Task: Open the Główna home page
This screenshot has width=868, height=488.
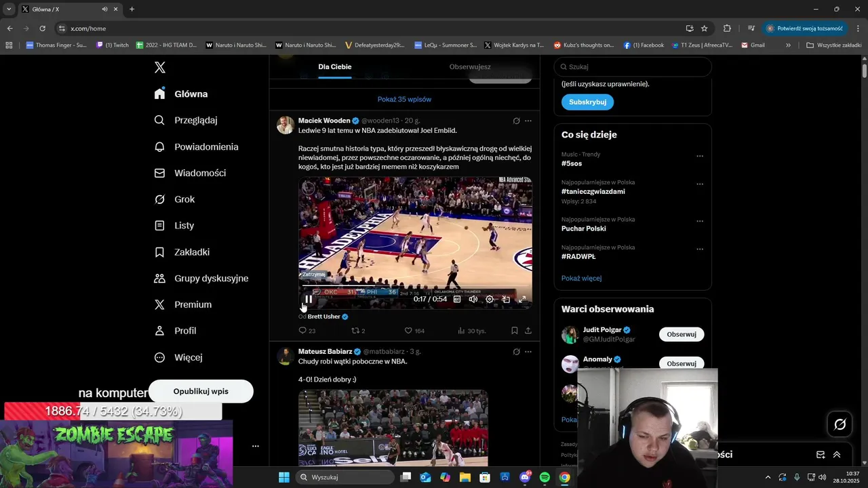Action: pos(181,94)
